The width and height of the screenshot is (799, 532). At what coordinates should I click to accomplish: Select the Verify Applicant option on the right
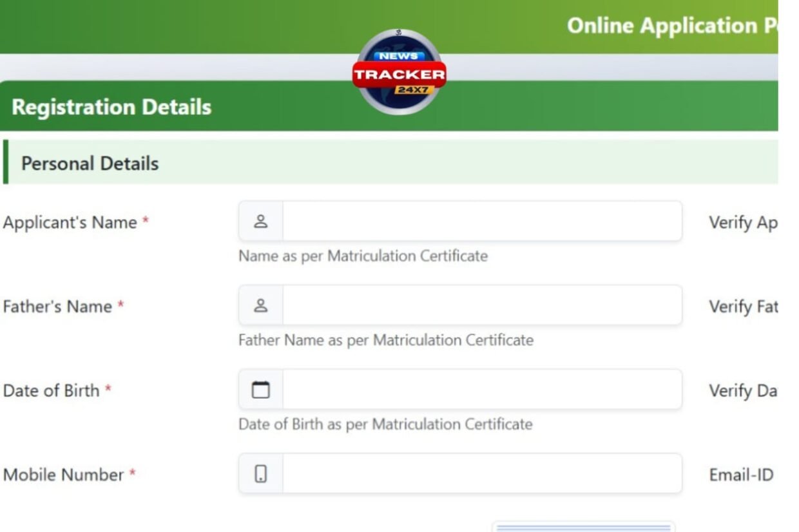tap(746, 222)
